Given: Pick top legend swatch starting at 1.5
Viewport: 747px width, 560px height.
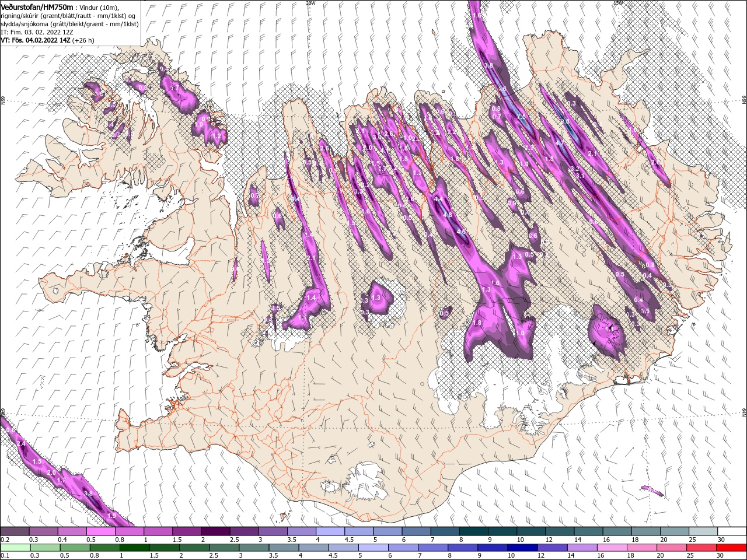Looking at the screenshot, I should (187, 531).
